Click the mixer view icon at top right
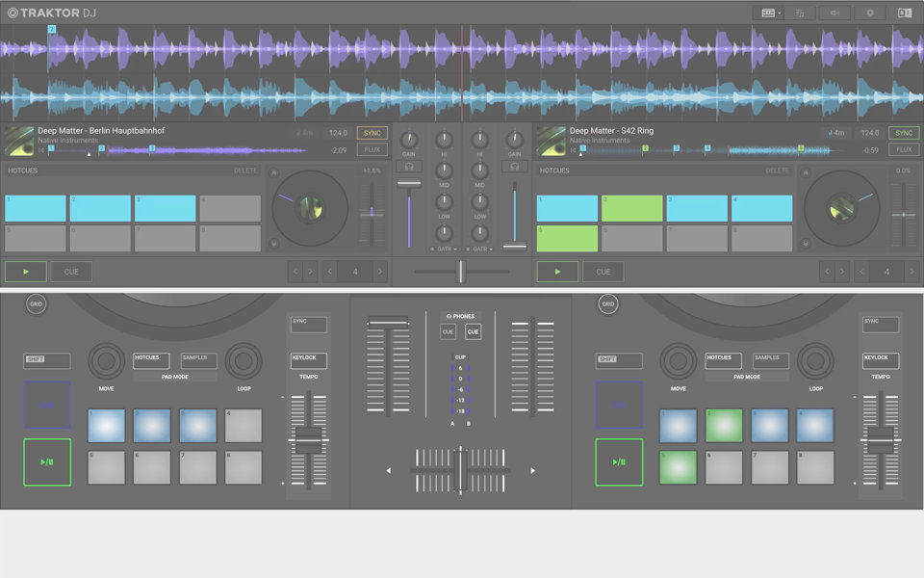This screenshot has height=578, width=924. [905, 13]
